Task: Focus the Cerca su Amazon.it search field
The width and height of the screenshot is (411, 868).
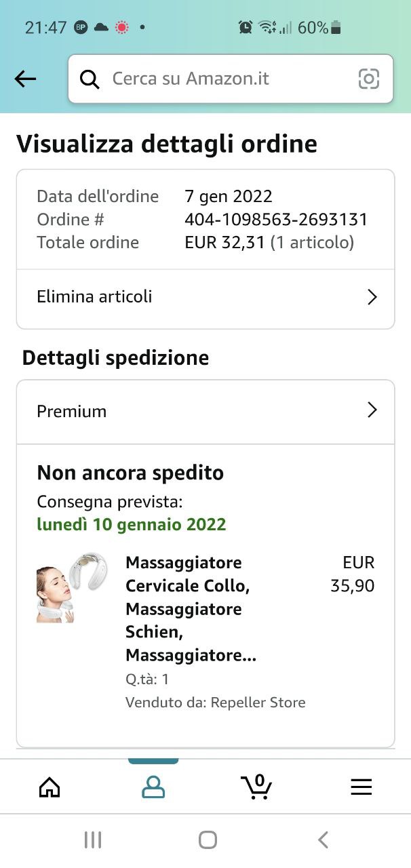Action: 224,79
